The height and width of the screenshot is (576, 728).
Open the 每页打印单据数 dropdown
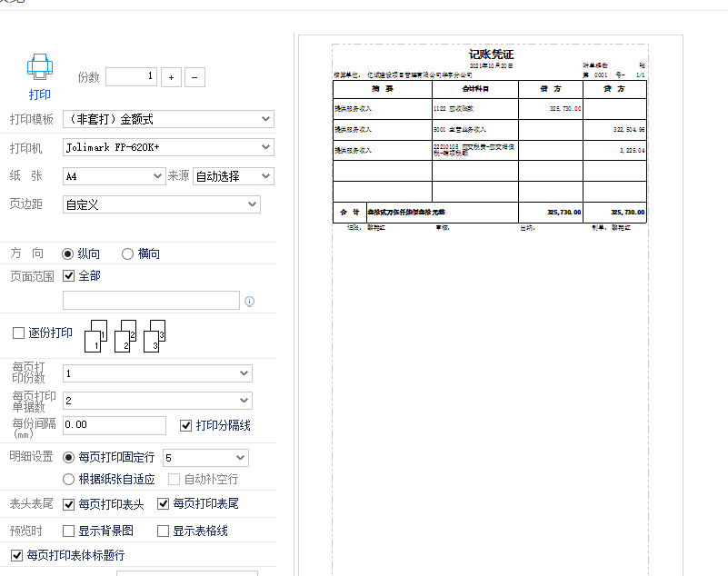[157, 401]
